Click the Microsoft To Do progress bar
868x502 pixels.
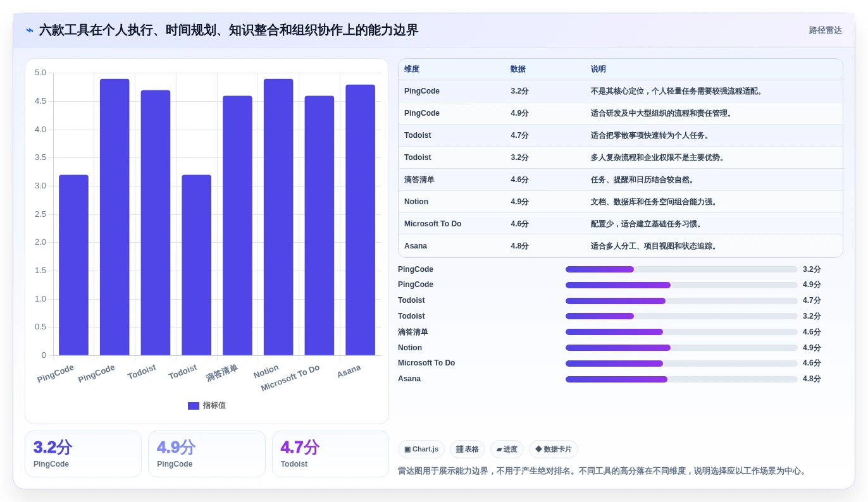(681, 364)
